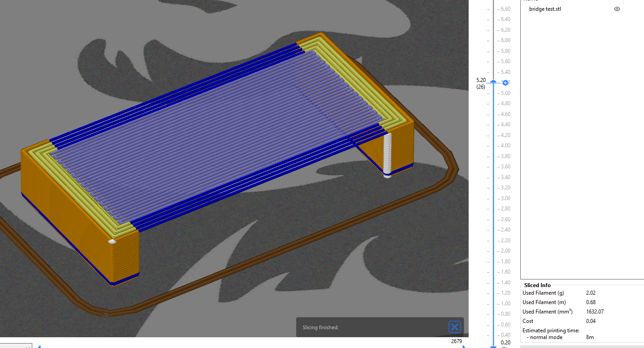Screen dimensions: 644x348
Task: Dismiss the Slicing finished notification
Action: pos(454,327)
